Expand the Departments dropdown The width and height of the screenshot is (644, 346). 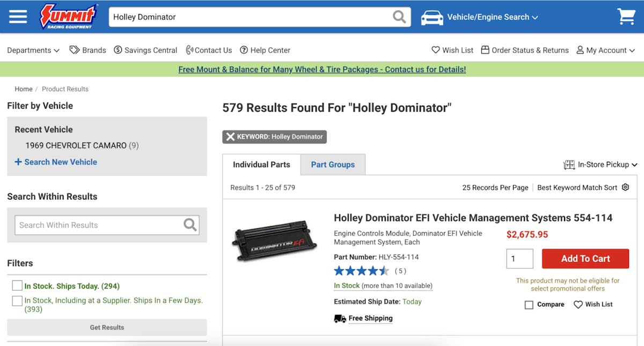pos(33,50)
